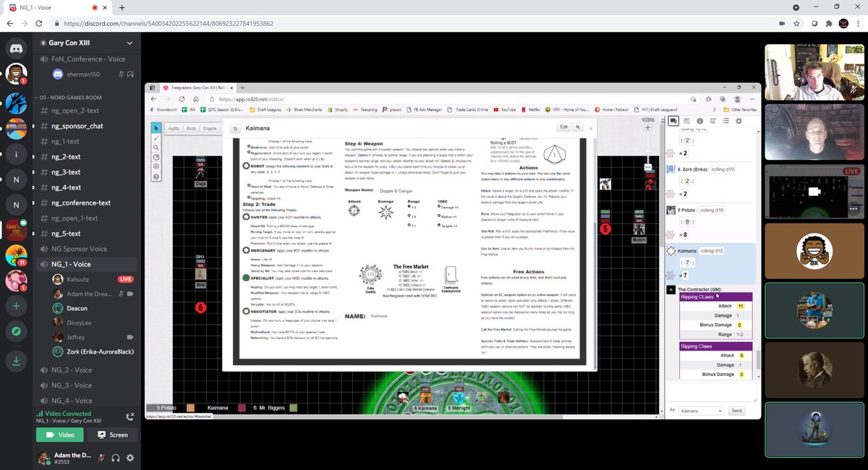The height and width of the screenshot is (470, 868).
Task: Open the Roll20 collections list icon
Action: coord(726,121)
